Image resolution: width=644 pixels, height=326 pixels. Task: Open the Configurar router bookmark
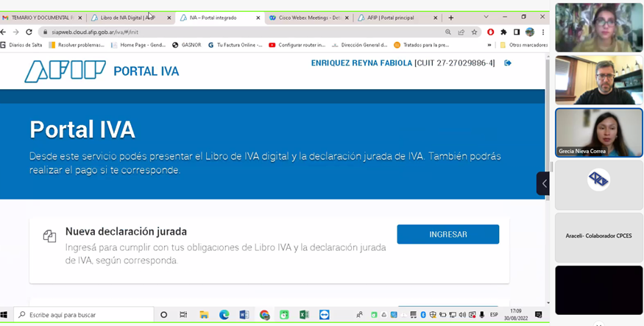click(x=297, y=45)
